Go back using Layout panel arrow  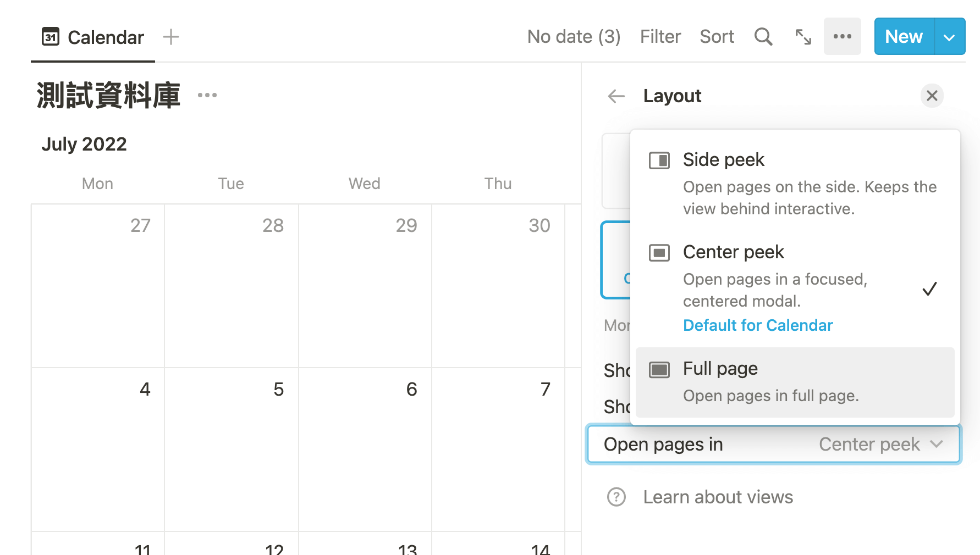click(x=616, y=96)
